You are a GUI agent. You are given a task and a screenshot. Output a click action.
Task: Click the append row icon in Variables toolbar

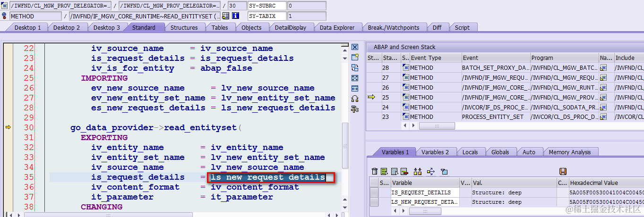coord(394,171)
